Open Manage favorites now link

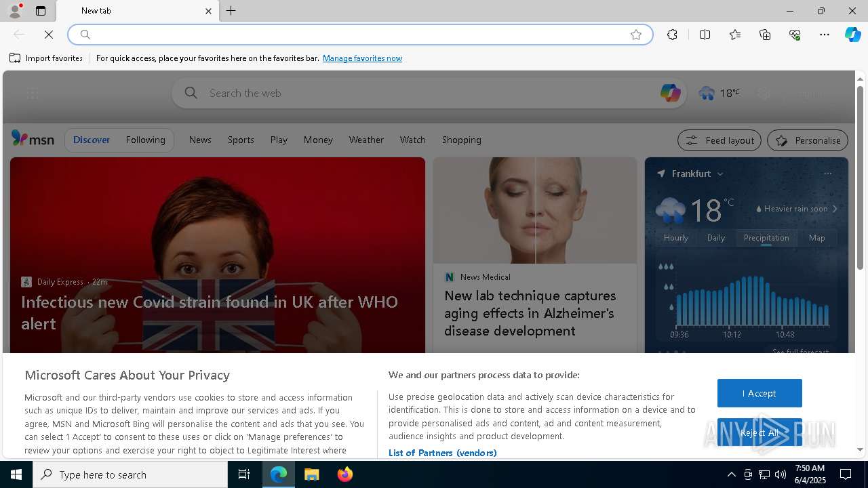click(362, 58)
